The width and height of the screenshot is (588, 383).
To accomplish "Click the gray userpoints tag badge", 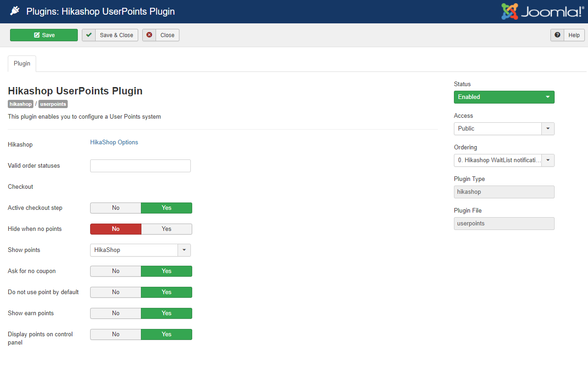I will [x=53, y=104].
